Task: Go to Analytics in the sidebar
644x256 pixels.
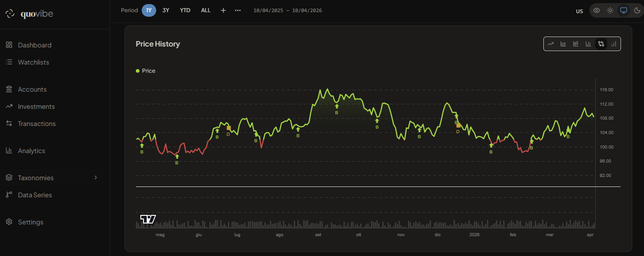Action: pos(31,151)
